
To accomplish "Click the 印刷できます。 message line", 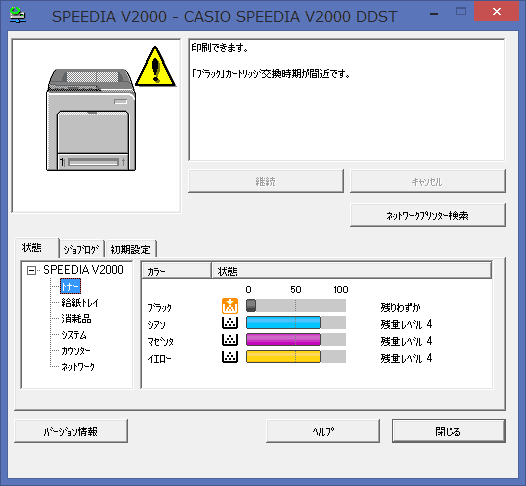I will [220, 48].
